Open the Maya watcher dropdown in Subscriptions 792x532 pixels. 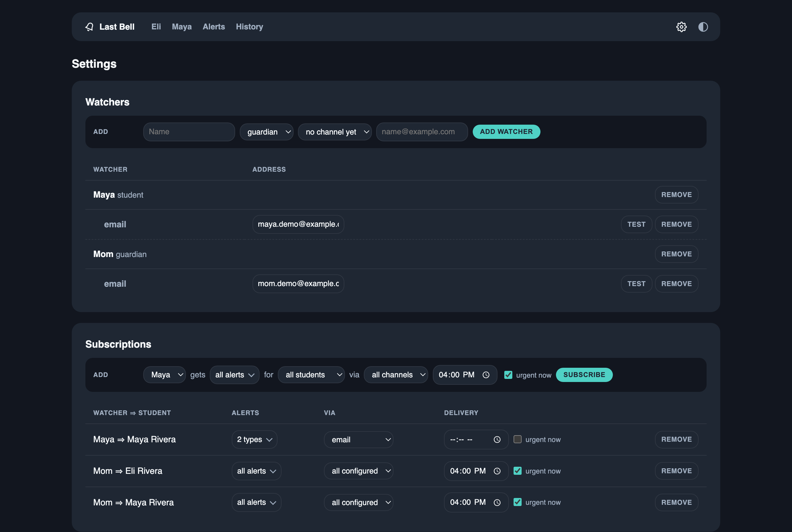165,375
